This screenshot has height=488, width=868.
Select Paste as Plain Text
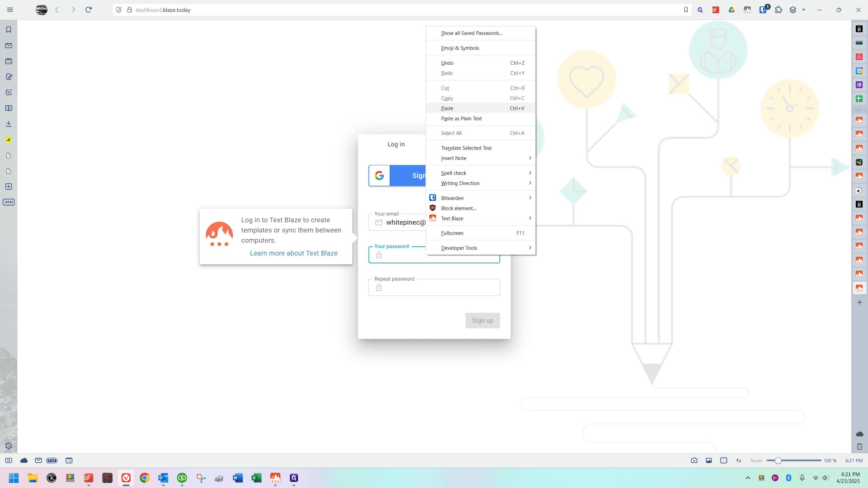coord(480,118)
